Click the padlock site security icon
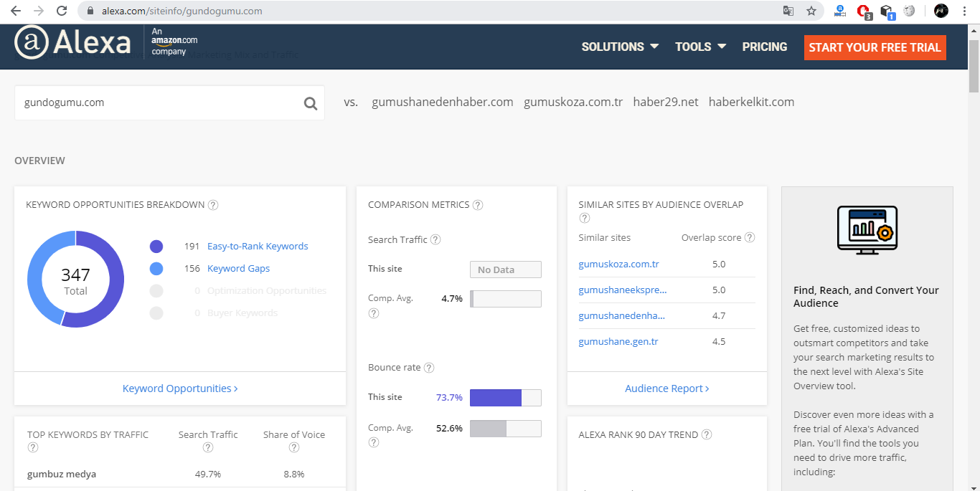 90,11
